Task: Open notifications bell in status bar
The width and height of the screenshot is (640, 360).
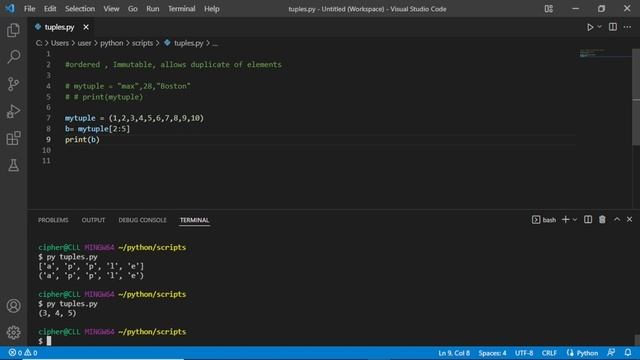Action: click(628, 353)
